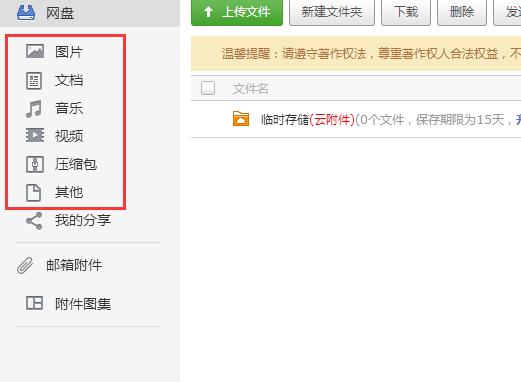Open the 视频 category
Screen dimensions: 521x382
tap(69, 136)
